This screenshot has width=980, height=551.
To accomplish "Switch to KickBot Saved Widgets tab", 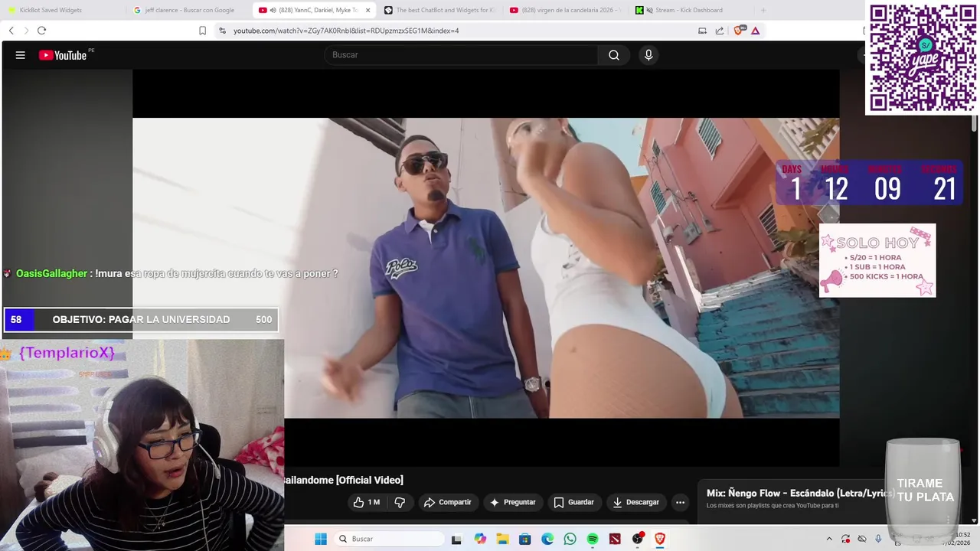I will tap(63, 10).
